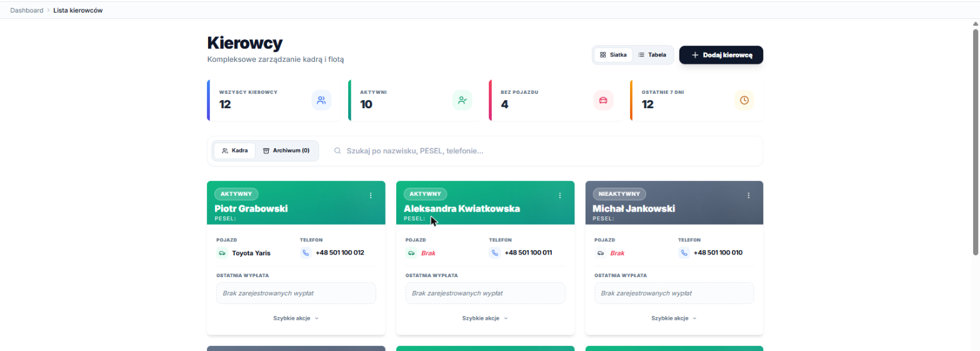Click name Aleksandra Kwiatkowska
This screenshot has height=351, width=980.
point(462,208)
